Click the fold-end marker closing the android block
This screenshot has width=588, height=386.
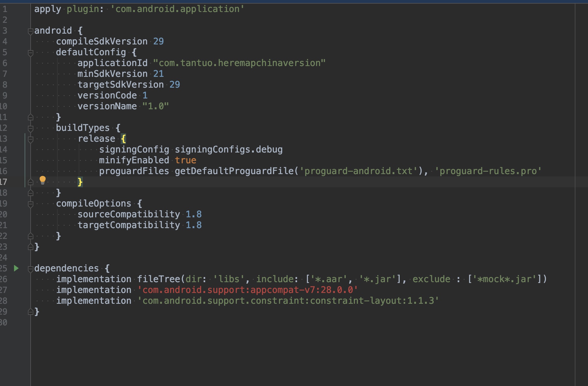30,247
